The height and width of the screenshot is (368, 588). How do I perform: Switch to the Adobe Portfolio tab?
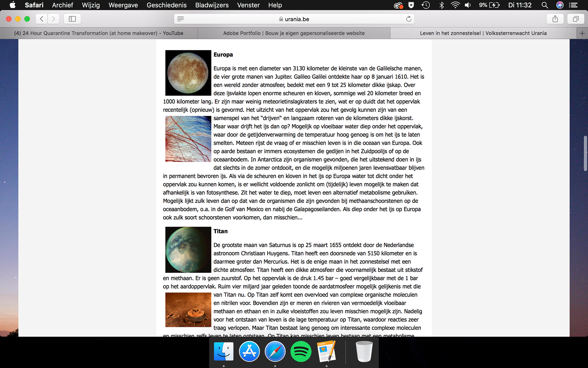tap(294, 33)
